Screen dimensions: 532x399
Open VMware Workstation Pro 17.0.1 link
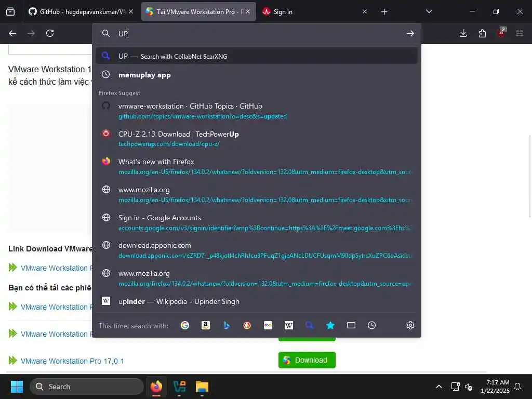coord(72,361)
